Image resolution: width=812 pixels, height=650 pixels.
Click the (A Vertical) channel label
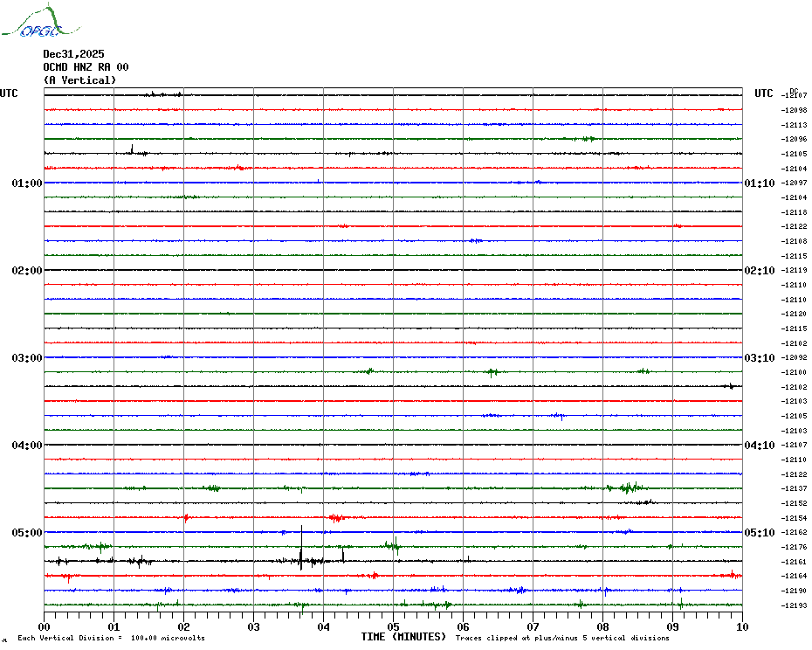(79, 80)
